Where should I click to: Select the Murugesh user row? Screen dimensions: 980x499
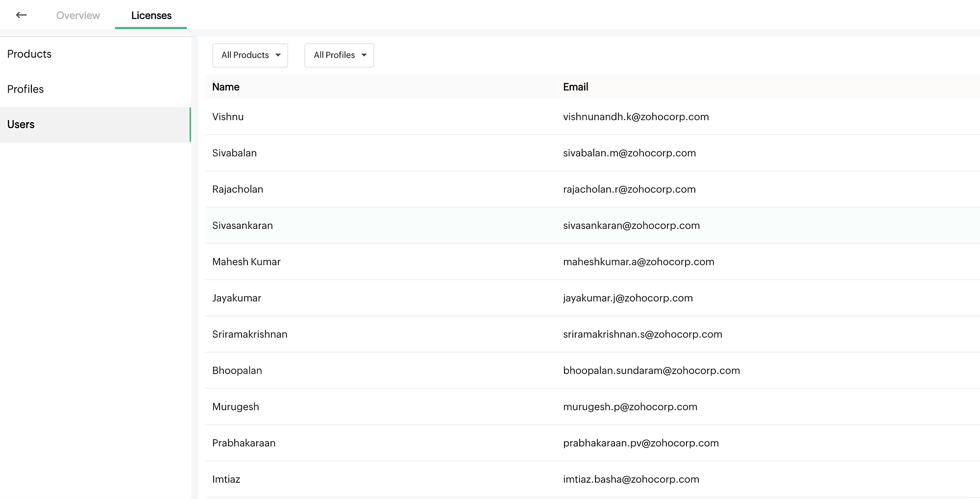click(x=236, y=407)
